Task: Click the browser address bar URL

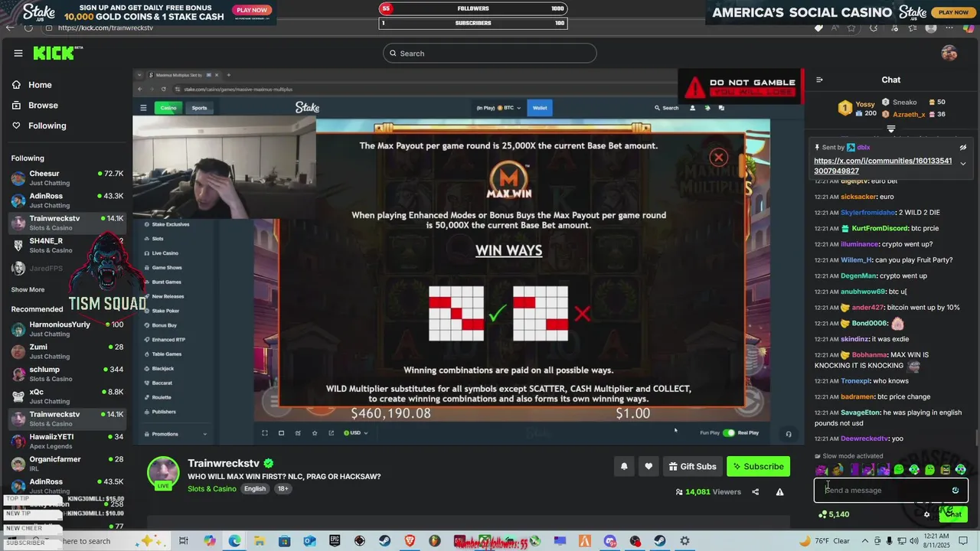Action: click(x=106, y=28)
